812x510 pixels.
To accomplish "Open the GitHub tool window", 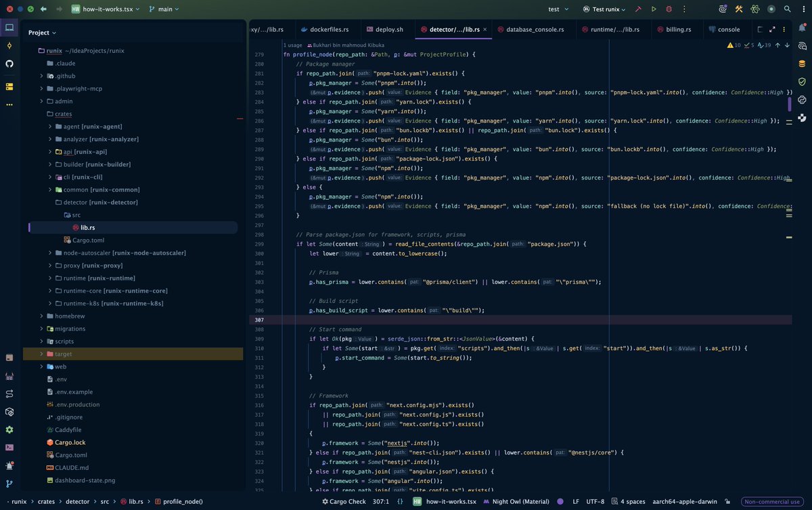I will (x=9, y=63).
